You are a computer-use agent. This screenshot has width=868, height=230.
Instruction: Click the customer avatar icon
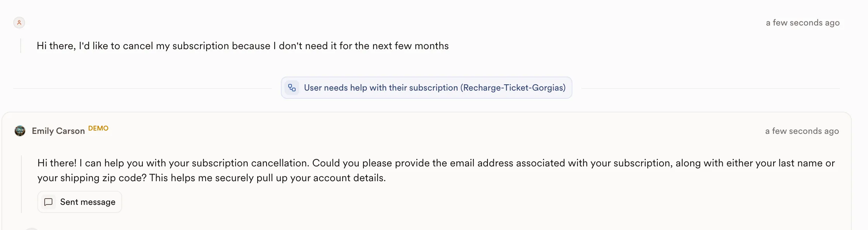pyautogui.click(x=19, y=23)
